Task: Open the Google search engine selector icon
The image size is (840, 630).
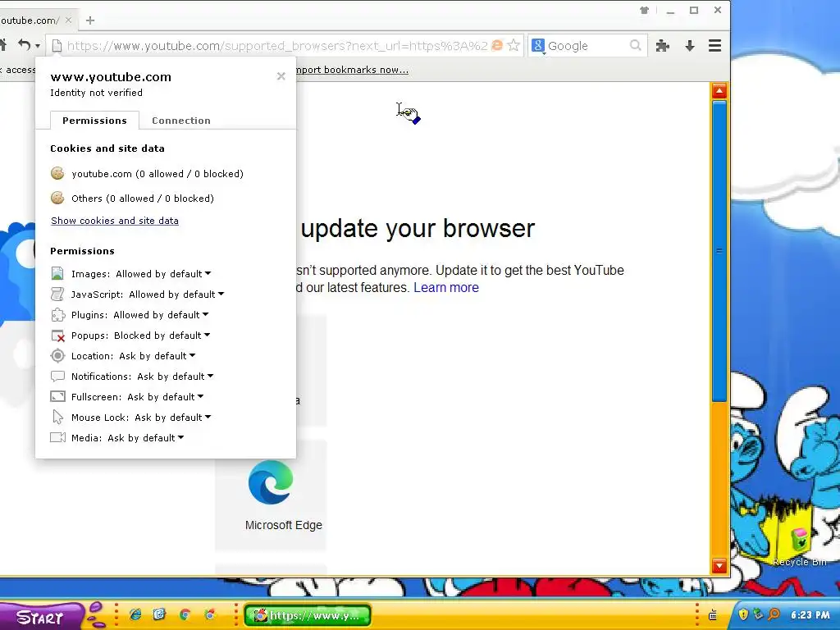Action: click(x=538, y=46)
